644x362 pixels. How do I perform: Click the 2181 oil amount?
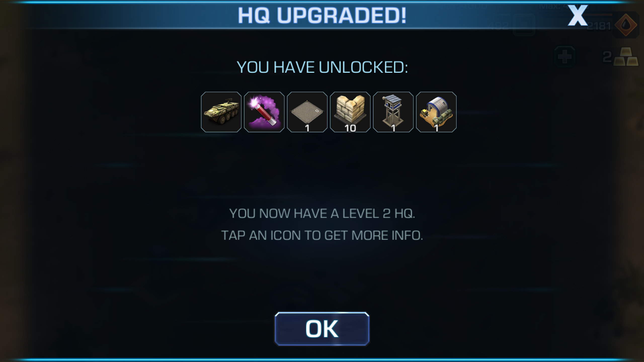pyautogui.click(x=599, y=26)
